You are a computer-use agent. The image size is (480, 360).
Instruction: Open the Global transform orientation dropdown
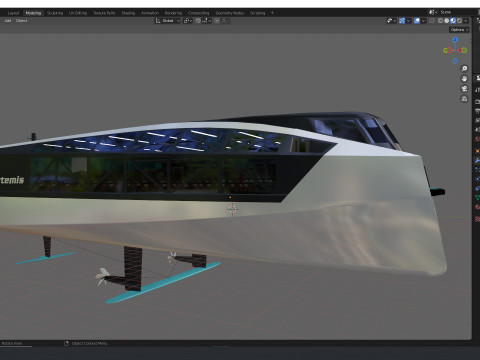[167, 21]
